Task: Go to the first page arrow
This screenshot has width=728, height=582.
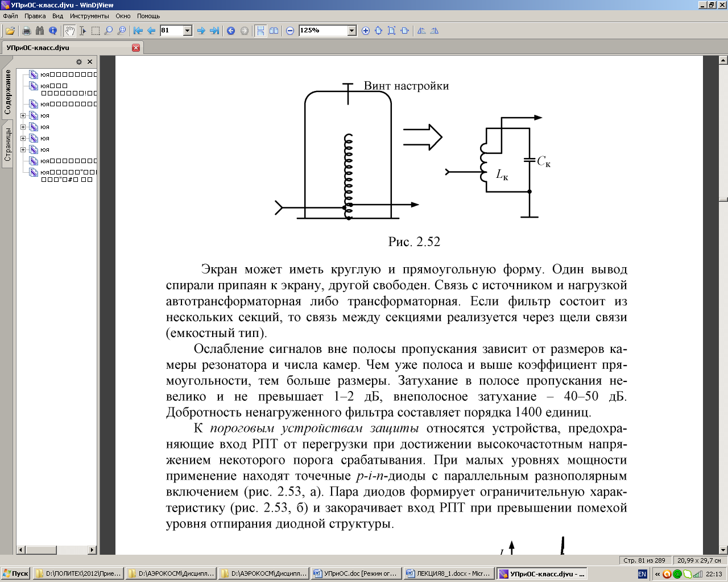Action: click(138, 31)
